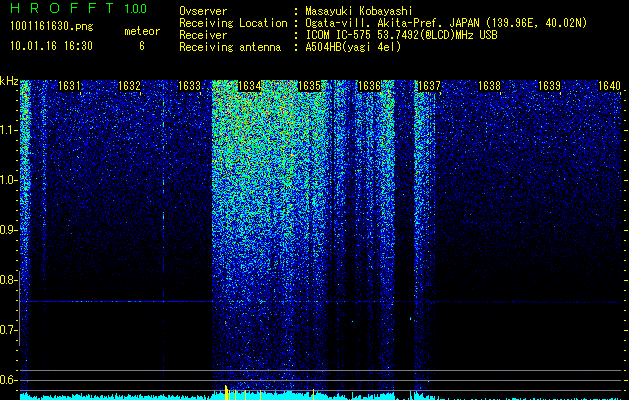Click the 1631 time marker

click(69, 86)
